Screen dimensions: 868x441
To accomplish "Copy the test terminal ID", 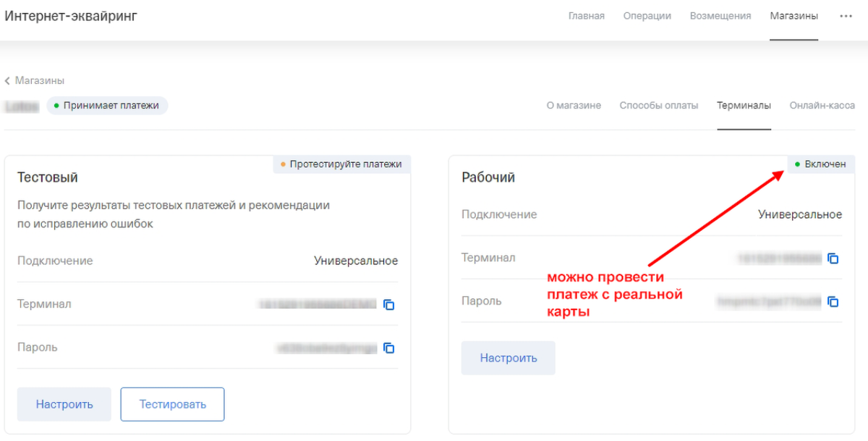I will [389, 305].
